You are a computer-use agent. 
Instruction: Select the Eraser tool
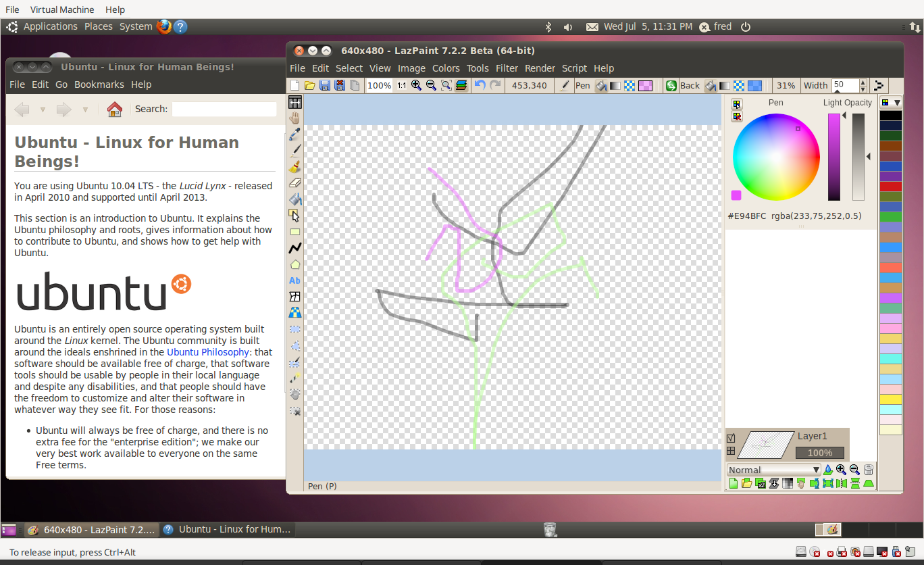click(295, 182)
